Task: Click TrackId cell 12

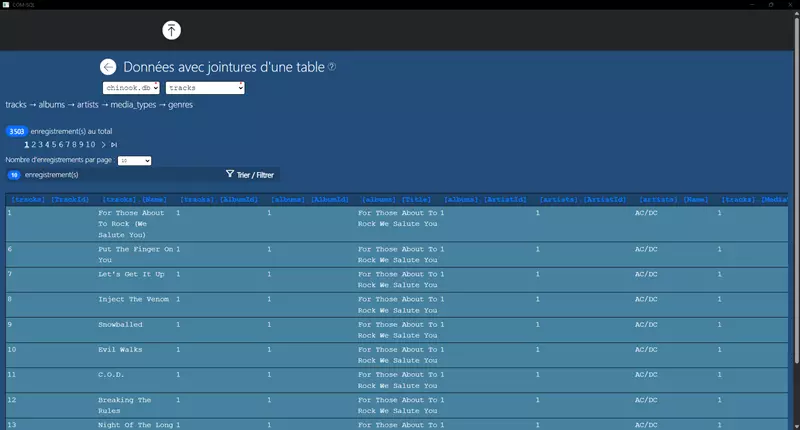Action: pos(12,400)
